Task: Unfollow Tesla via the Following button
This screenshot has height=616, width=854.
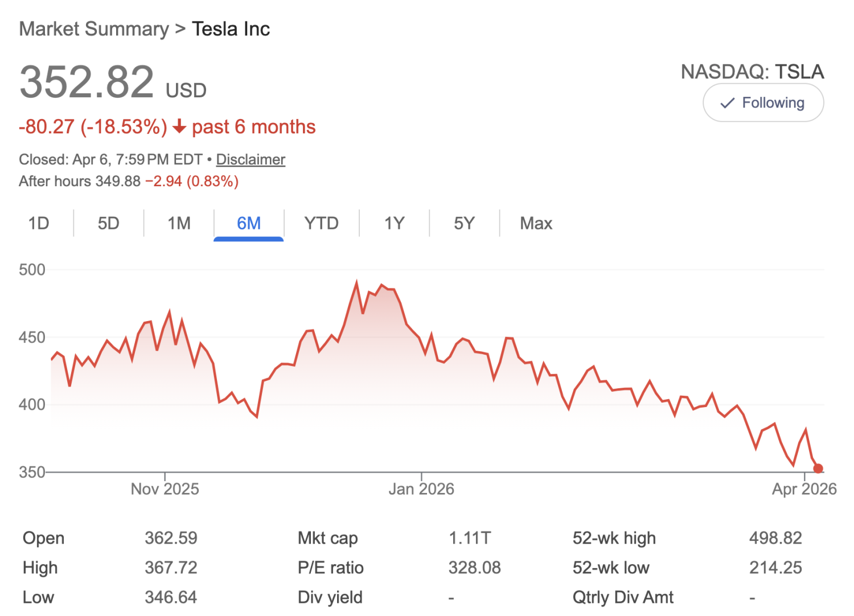Action: (763, 102)
